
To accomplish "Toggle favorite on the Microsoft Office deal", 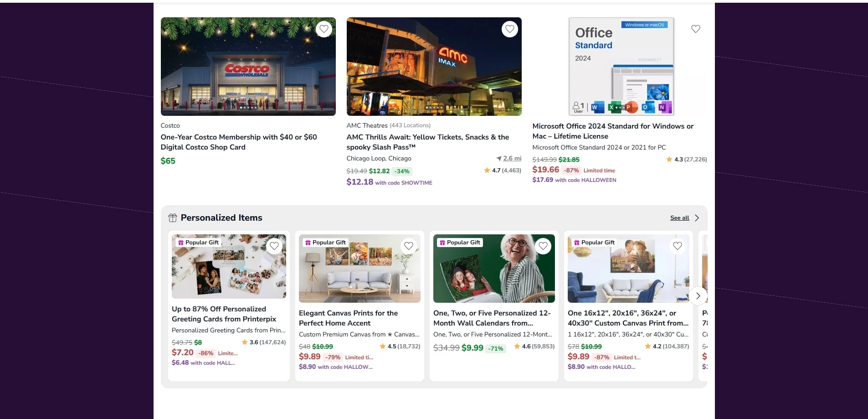I will [x=695, y=29].
